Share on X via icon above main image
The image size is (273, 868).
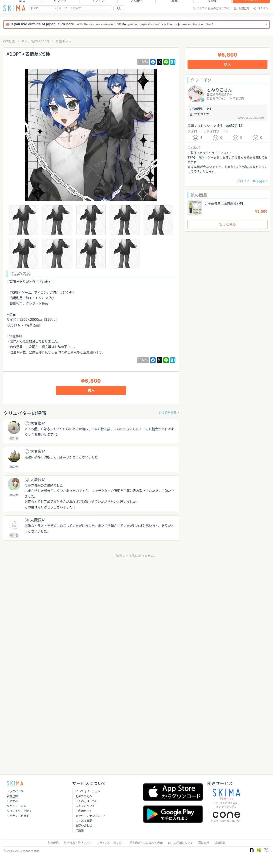pos(159,62)
